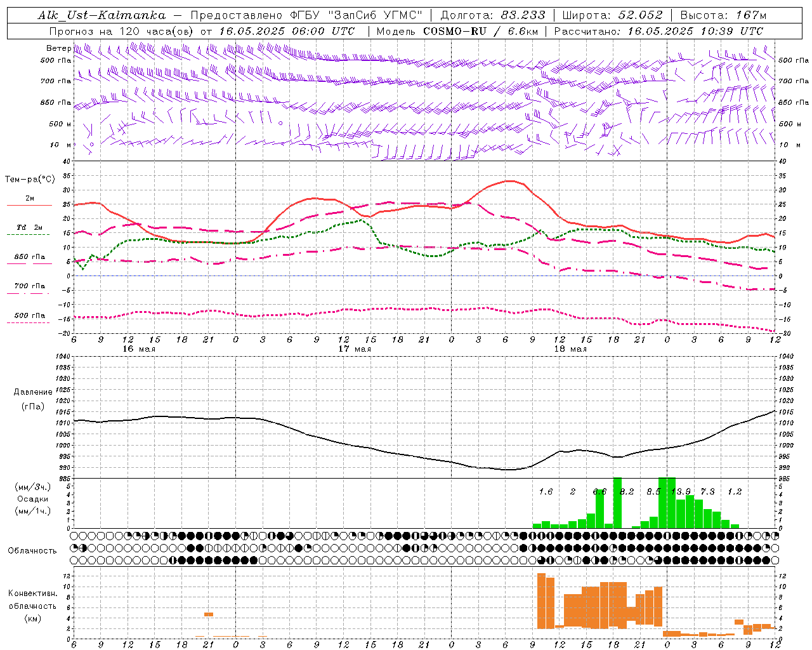Click the '18 мая' date label
This screenshot has height=650, width=812.
[570, 348]
